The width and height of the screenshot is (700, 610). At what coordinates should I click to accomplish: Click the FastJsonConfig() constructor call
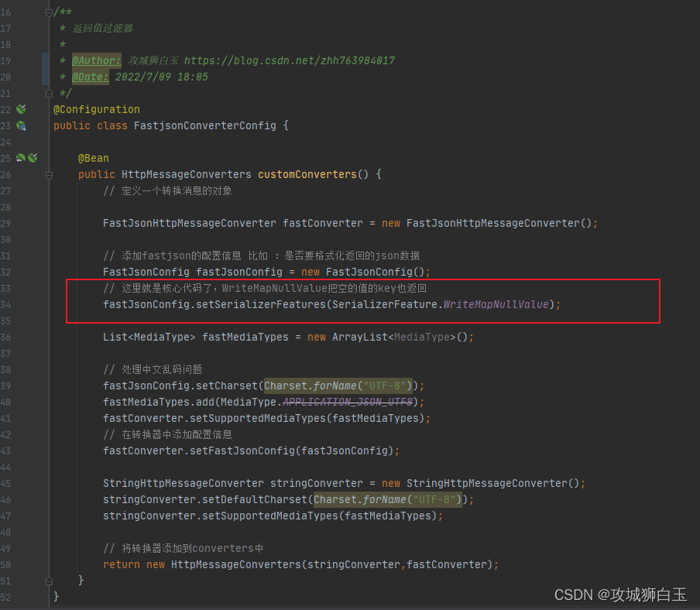click(x=375, y=272)
